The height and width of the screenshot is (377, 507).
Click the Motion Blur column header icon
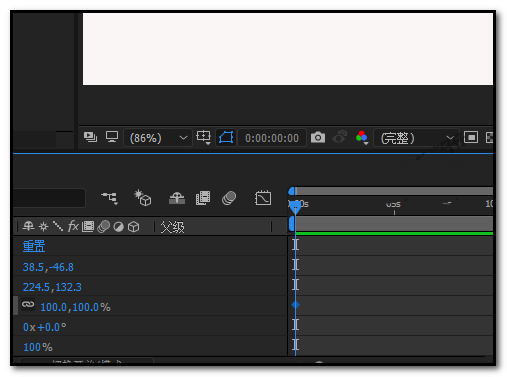pyautogui.click(x=104, y=227)
